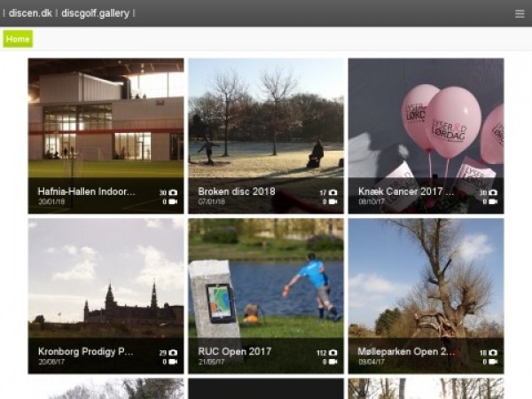The height and width of the screenshot is (399, 532).
Task: Click the photo camera icon on Broken disc 2018
Action: point(332,192)
